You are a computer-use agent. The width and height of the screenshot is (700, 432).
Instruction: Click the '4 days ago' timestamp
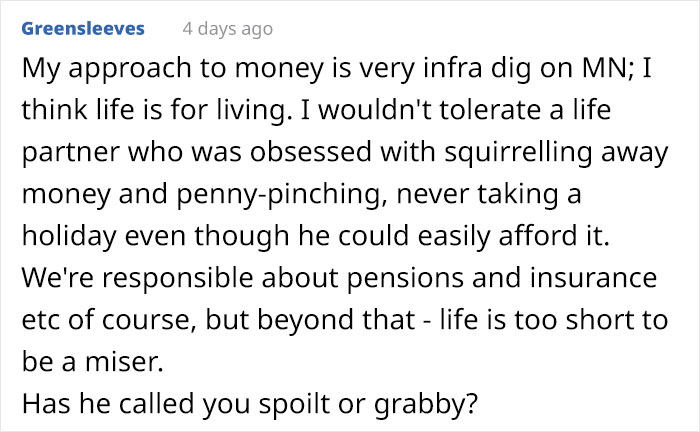[x=228, y=29]
